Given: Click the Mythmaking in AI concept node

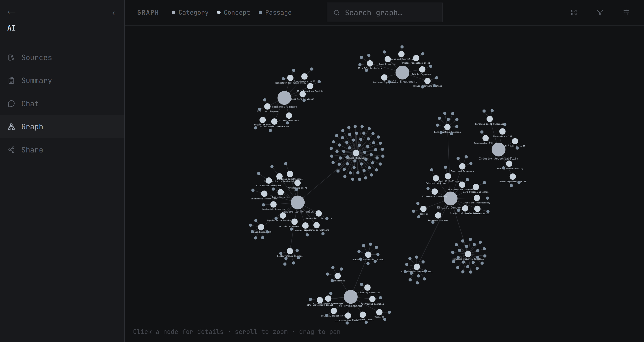Looking at the screenshot, I should [x=298, y=183].
